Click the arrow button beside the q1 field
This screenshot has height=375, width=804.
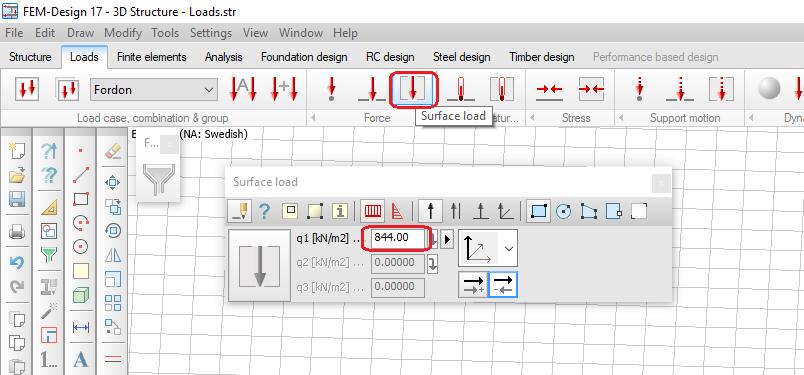(447, 239)
